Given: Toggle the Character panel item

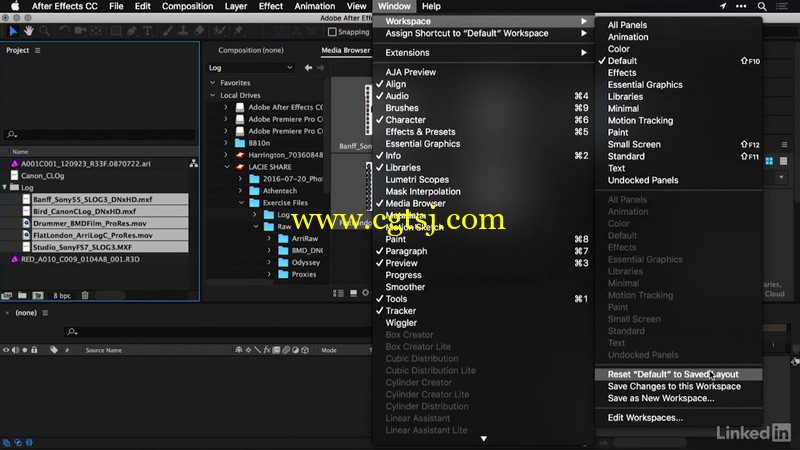Looking at the screenshot, I should click(483, 120).
